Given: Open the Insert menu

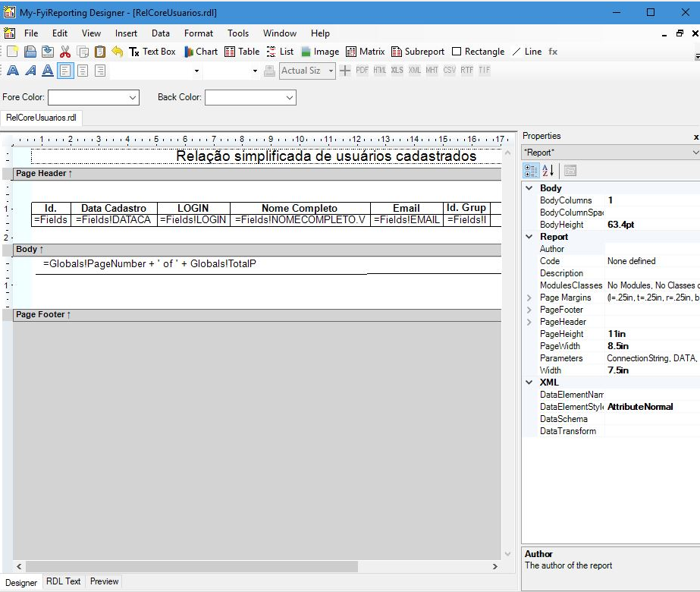Looking at the screenshot, I should coord(126,33).
